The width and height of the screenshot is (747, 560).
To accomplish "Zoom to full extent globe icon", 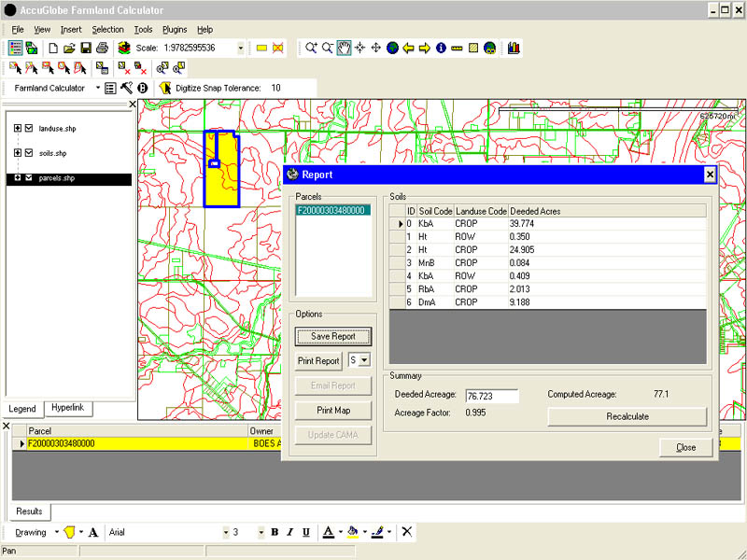I will (x=392, y=48).
